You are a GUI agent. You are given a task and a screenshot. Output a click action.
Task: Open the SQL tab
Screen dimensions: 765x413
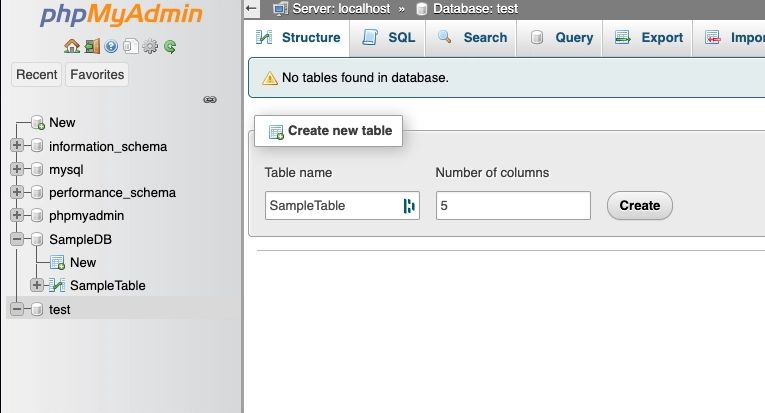pos(388,38)
